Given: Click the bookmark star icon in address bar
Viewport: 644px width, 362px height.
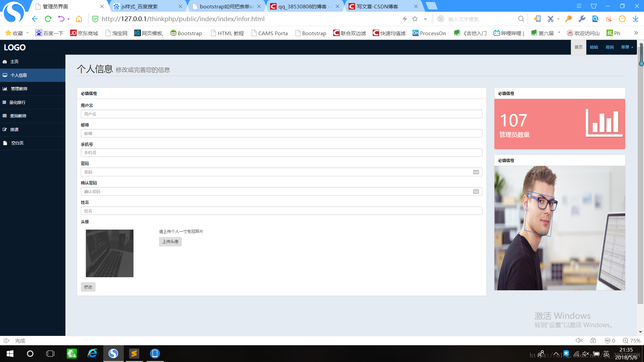Looking at the screenshot, I should 415,19.
